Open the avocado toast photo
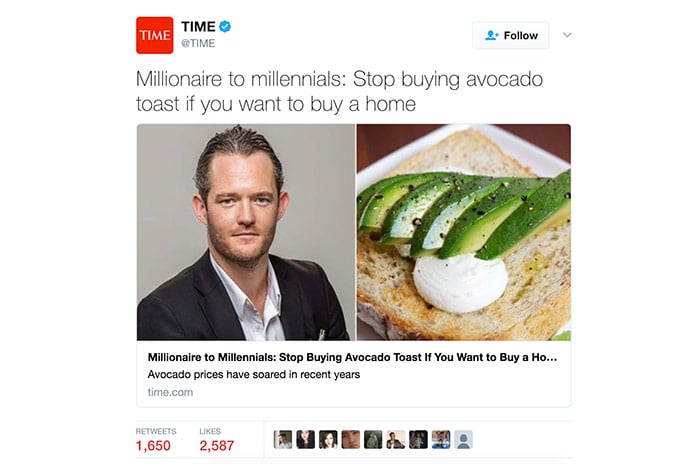Image resolution: width=700 pixels, height=464 pixels. pos(463,232)
